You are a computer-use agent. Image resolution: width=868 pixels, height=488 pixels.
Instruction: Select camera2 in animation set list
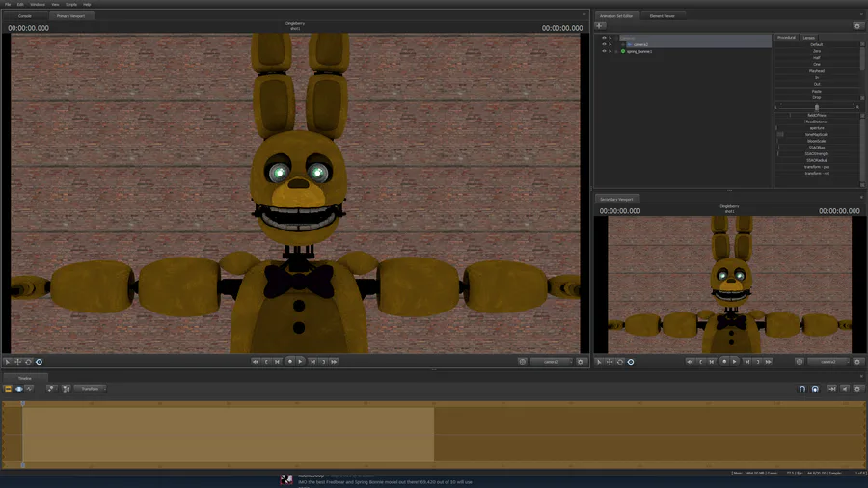click(x=640, y=44)
